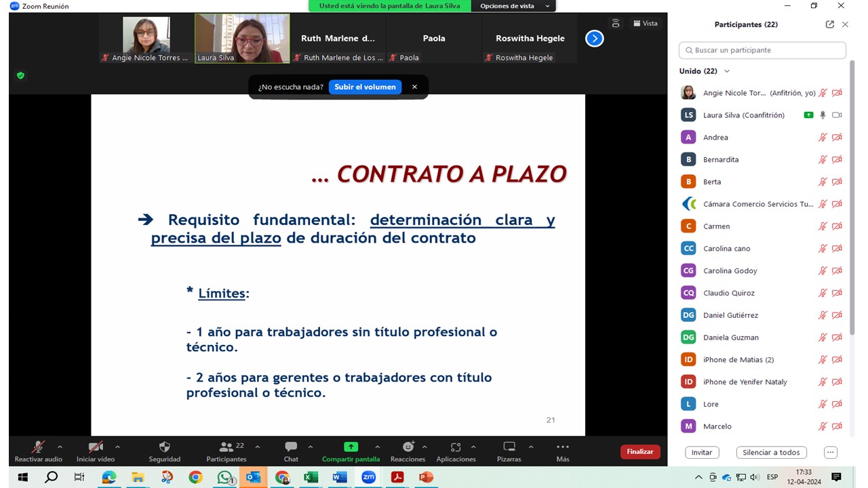Viewport: 868px width, 488px height.
Task: Select Daniela Guzman in participant list
Action: pos(763,338)
